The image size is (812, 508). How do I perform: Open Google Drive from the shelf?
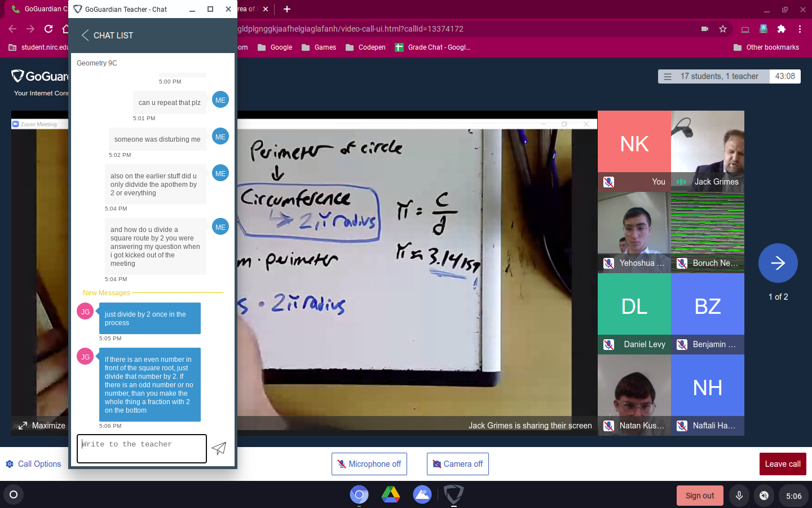(390, 495)
